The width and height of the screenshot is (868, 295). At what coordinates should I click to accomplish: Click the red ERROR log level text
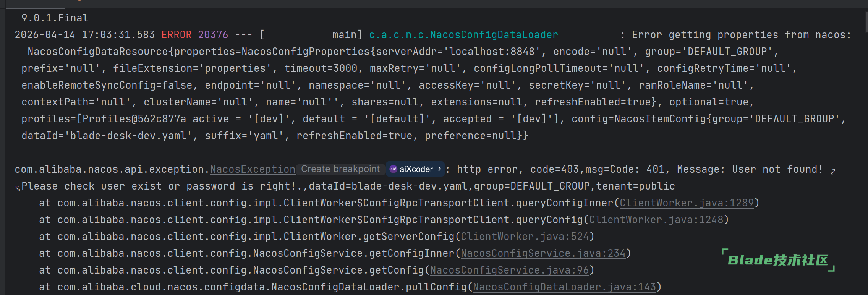tap(176, 35)
